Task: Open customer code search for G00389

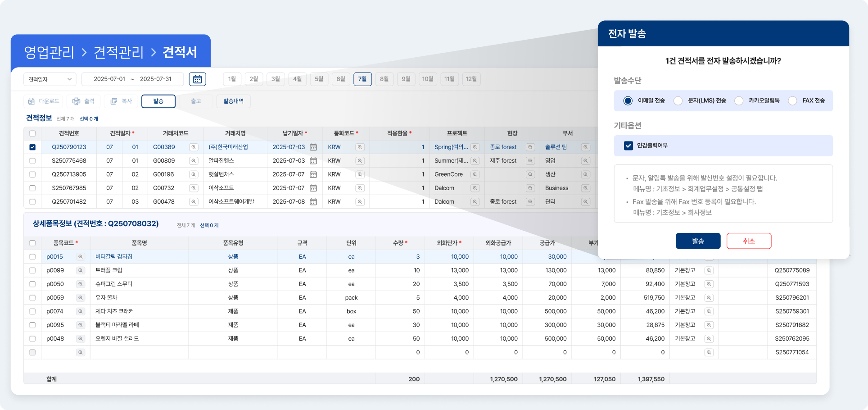Action: click(194, 147)
